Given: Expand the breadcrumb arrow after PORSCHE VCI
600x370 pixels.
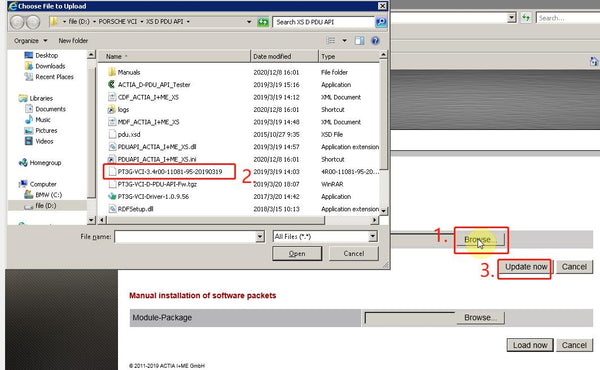Looking at the screenshot, I should [x=142, y=22].
